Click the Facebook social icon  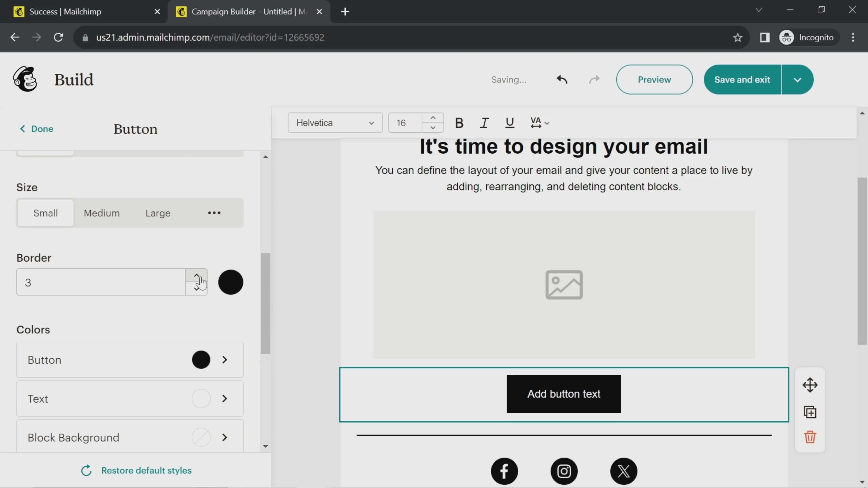pyautogui.click(x=504, y=471)
